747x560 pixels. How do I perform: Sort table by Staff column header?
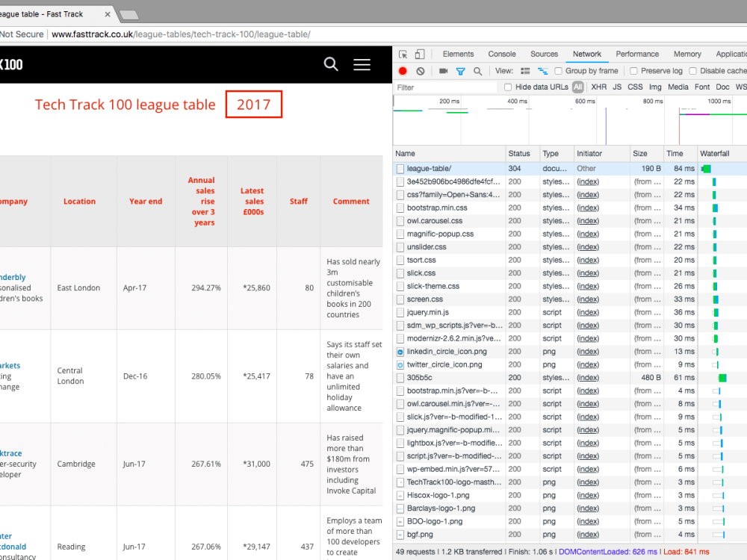click(299, 202)
